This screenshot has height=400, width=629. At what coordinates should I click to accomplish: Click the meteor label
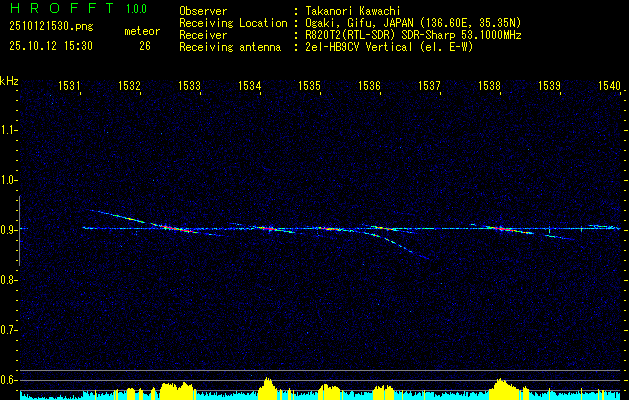coord(142,31)
